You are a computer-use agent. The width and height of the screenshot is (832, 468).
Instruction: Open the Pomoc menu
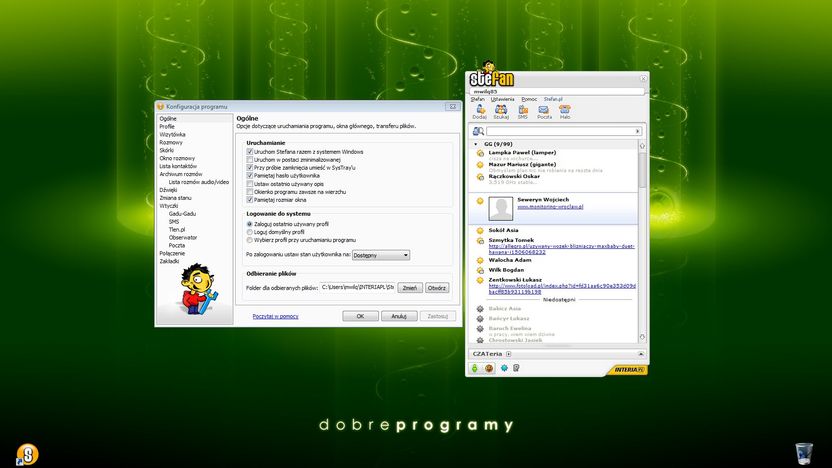(529, 99)
